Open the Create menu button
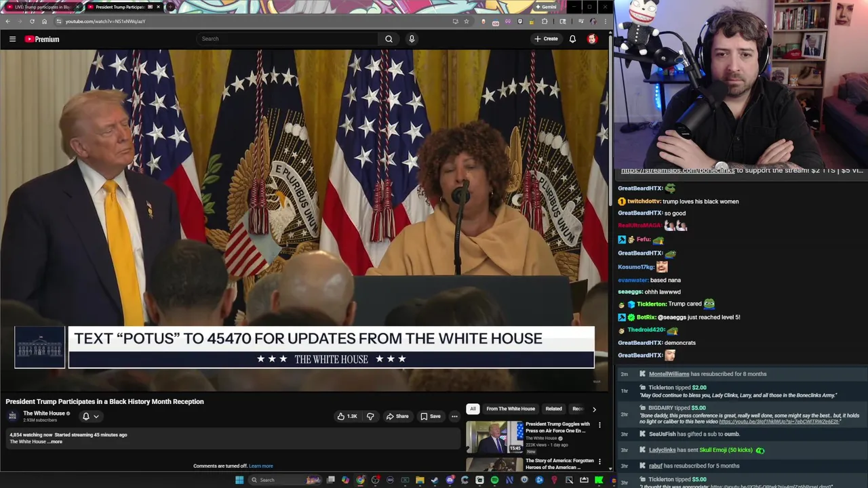The height and width of the screenshot is (488, 868). (x=546, y=39)
